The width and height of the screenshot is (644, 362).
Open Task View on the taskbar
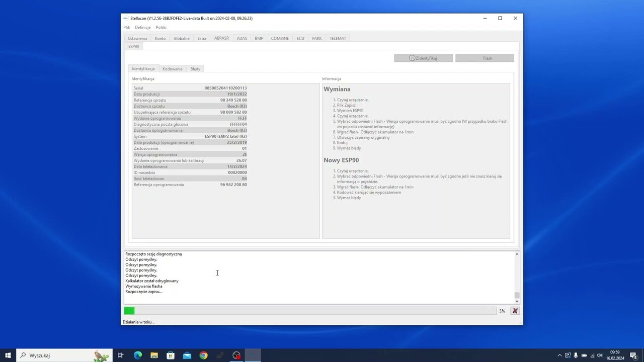pyautogui.click(x=121, y=355)
